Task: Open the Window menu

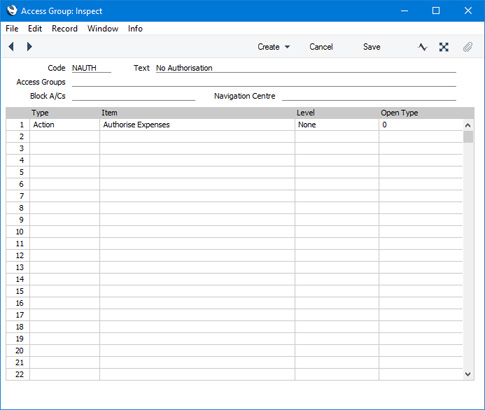Action: coord(103,29)
